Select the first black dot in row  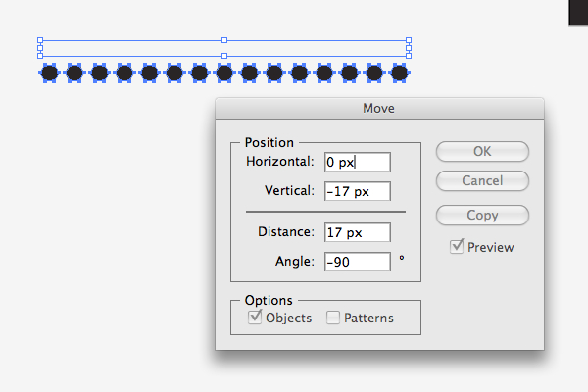tap(50, 73)
